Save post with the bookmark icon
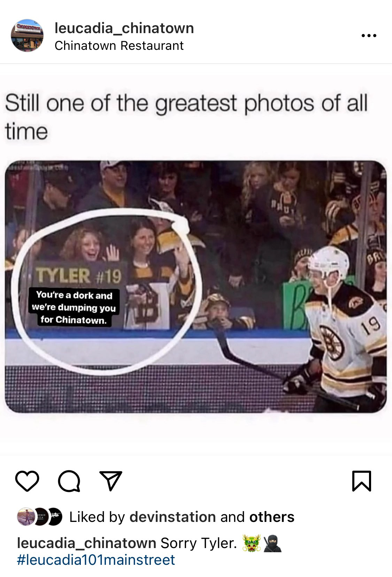Screen dimensions: 392x577 pyautogui.click(x=362, y=481)
